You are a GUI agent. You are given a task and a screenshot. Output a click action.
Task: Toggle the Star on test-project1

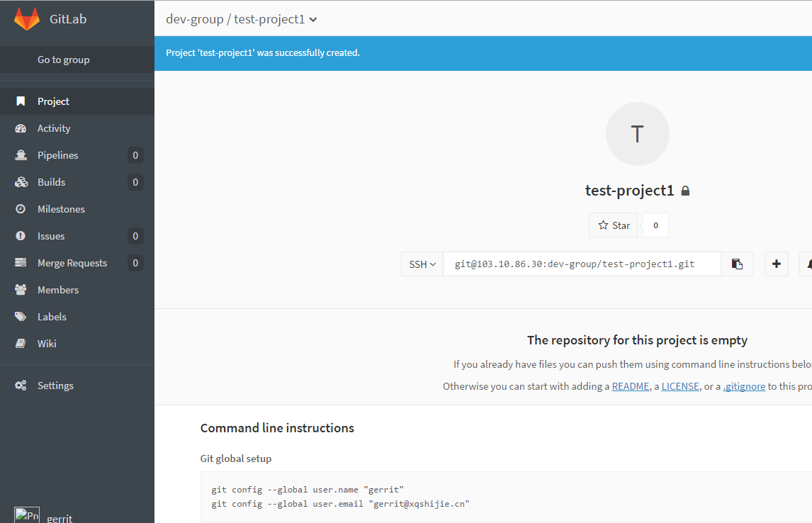612,225
